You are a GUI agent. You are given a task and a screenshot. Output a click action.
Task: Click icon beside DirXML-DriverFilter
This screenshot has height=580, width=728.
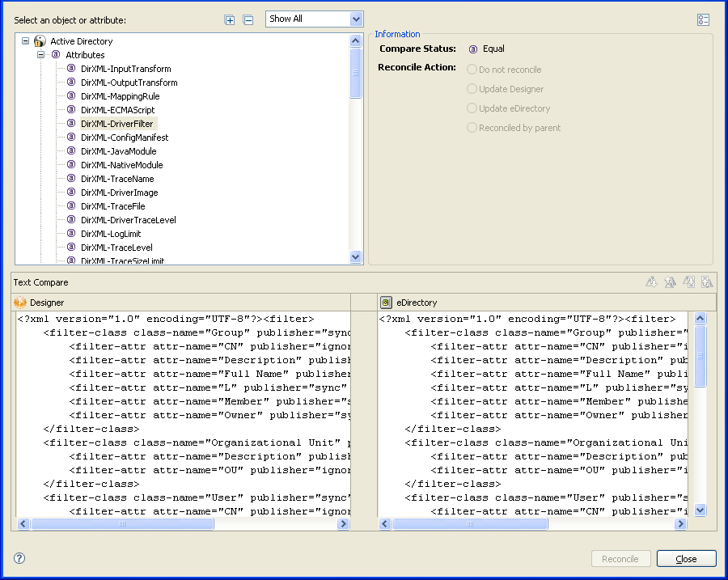(71, 123)
